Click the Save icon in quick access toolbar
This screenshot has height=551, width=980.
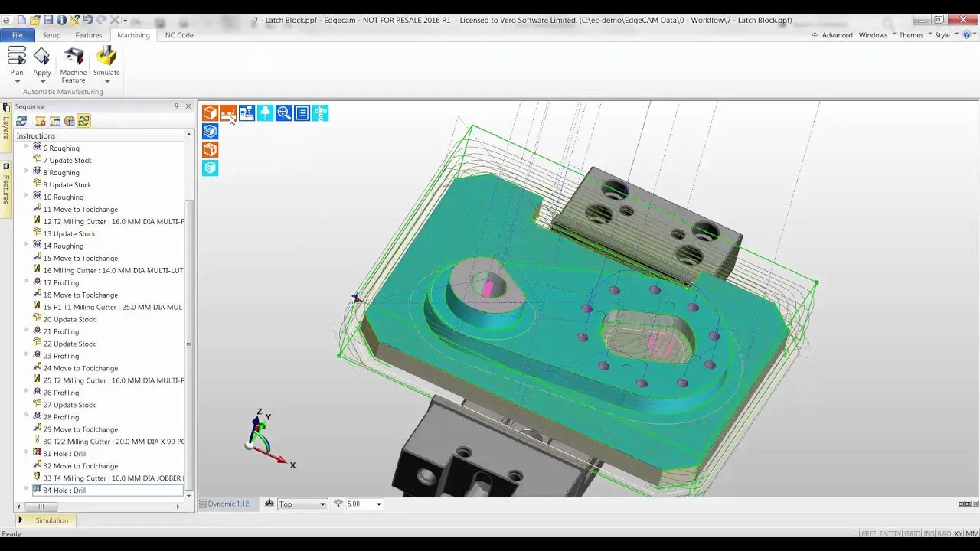[x=48, y=20]
